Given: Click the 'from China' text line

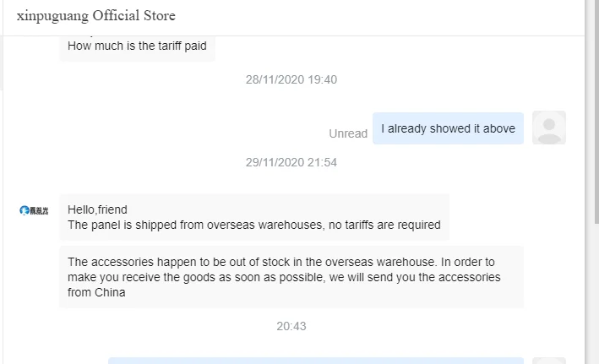Looking at the screenshot, I should [x=96, y=292].
